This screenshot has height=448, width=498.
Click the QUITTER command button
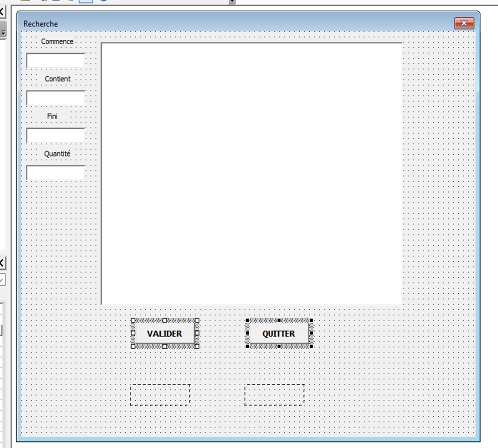[x=279, y=334]
